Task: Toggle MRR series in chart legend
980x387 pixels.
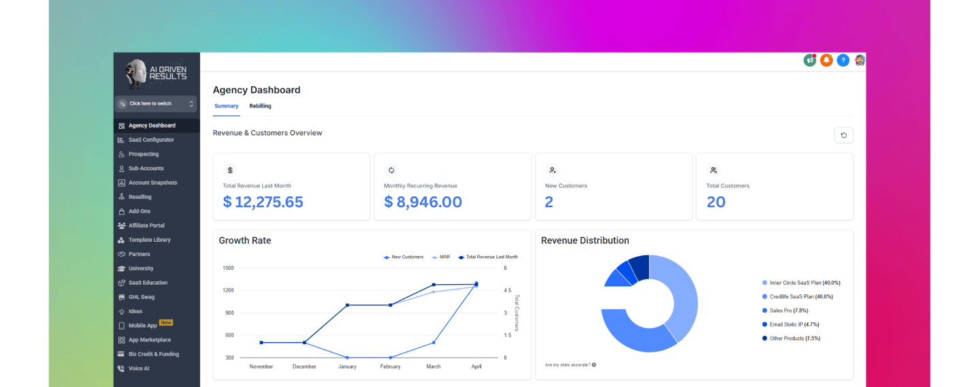Action: click(x=441, y=257)
